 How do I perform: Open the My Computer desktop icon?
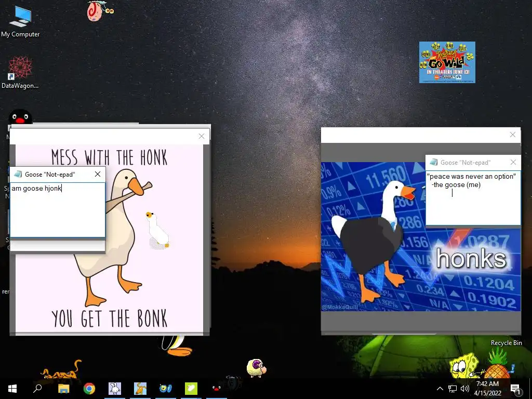point(20,21)
